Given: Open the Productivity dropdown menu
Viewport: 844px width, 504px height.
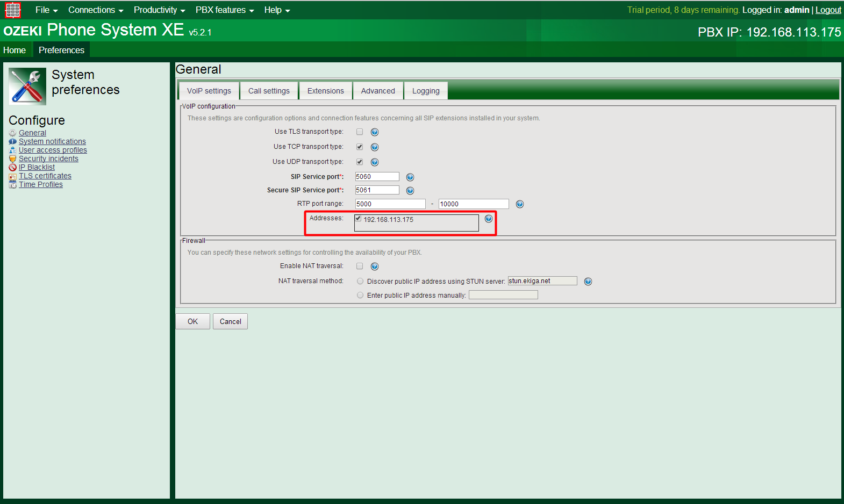Looking at the screenshot, I should [159, 10].
